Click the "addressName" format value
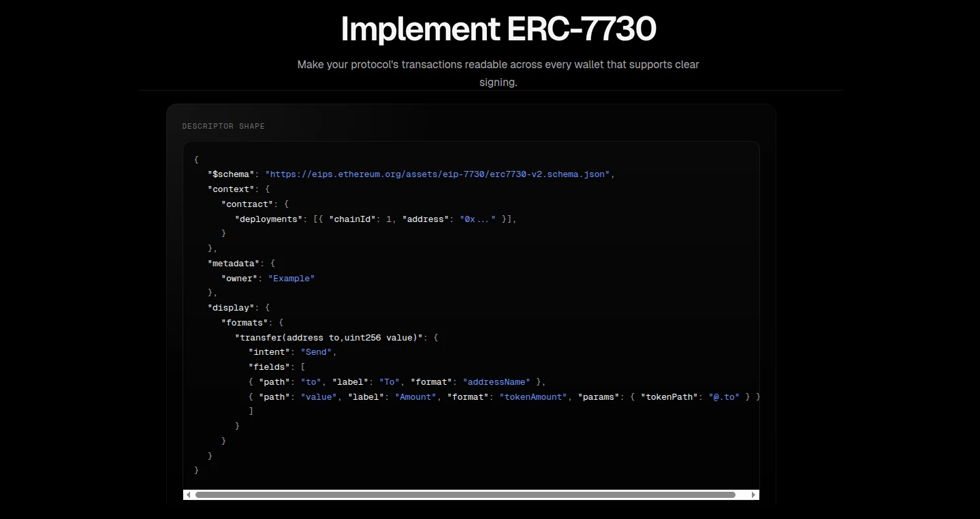 tap(496, 382)
